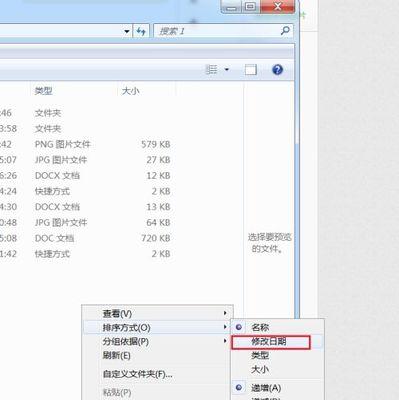Click the greyed 粘贴(P) menu entry
399x400 pixels.
(157, 392)
